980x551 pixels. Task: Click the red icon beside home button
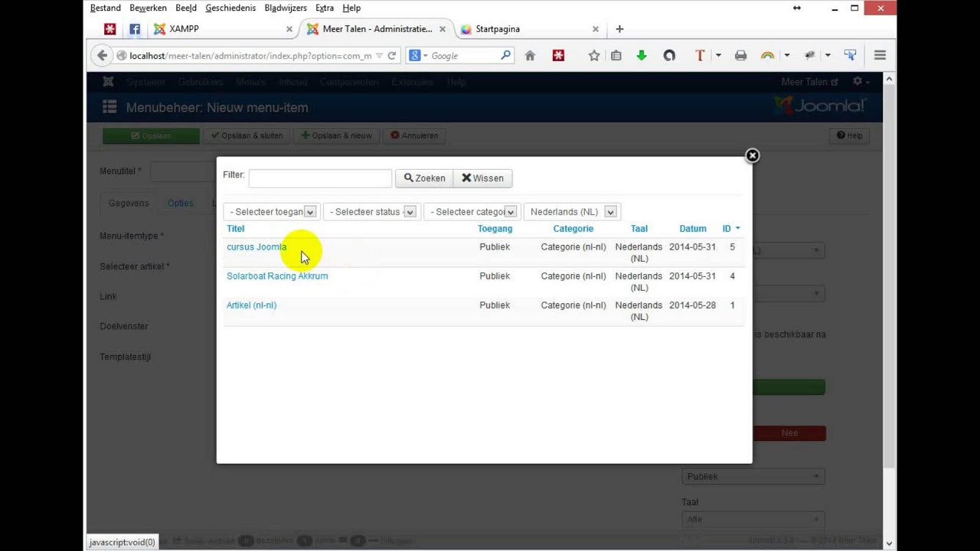tap(558, 55)
